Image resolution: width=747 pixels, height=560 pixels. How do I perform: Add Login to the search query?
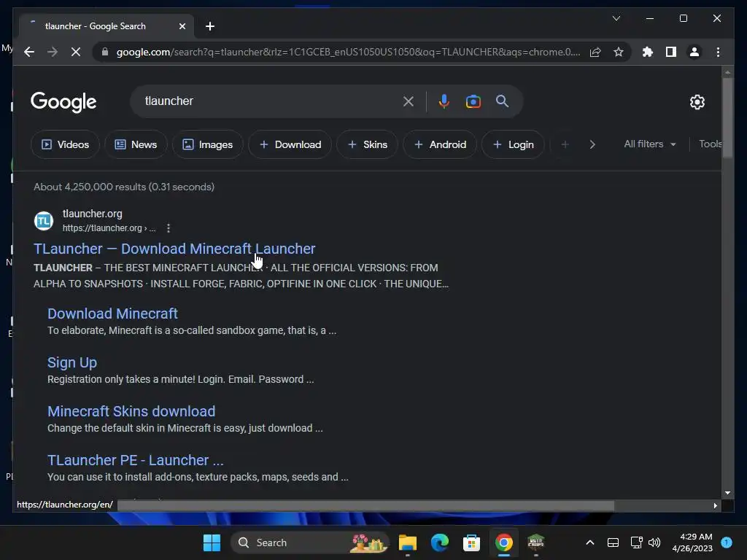pos(513,144)
